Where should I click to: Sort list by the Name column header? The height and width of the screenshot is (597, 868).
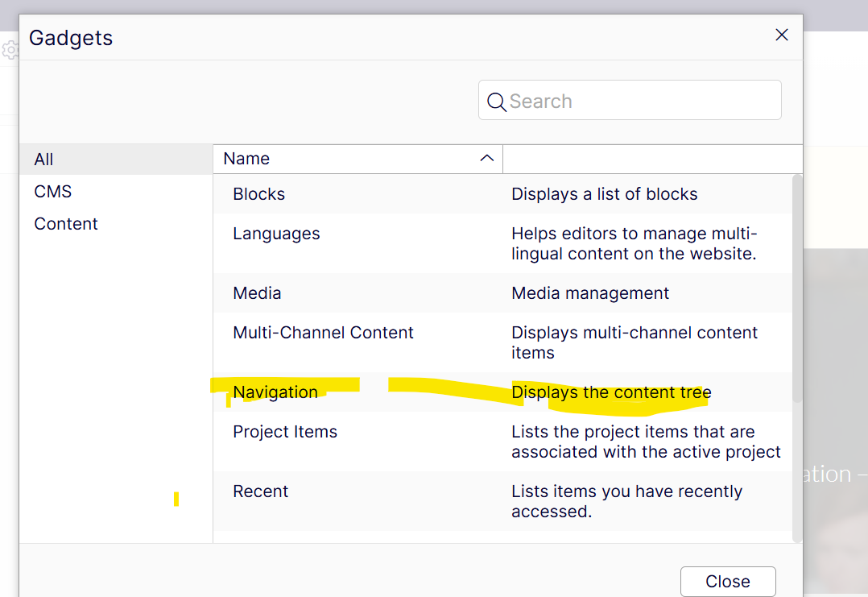(246, 159)
